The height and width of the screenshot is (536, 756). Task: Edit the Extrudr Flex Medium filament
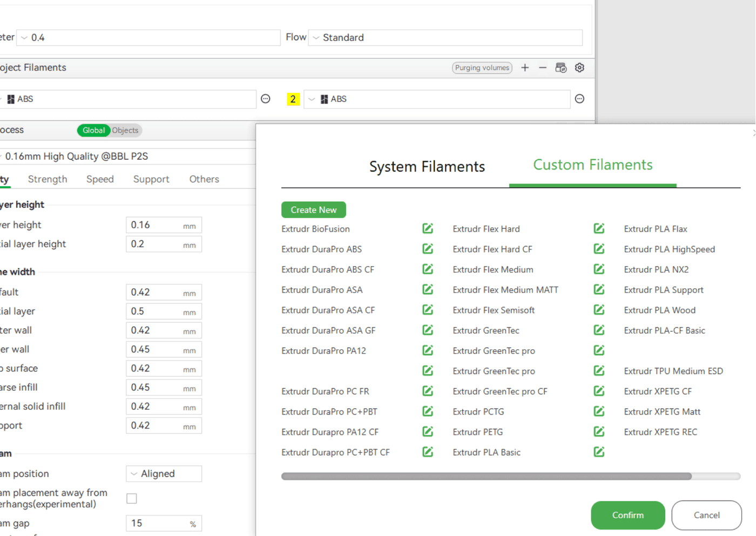click(x=599, y=269)
